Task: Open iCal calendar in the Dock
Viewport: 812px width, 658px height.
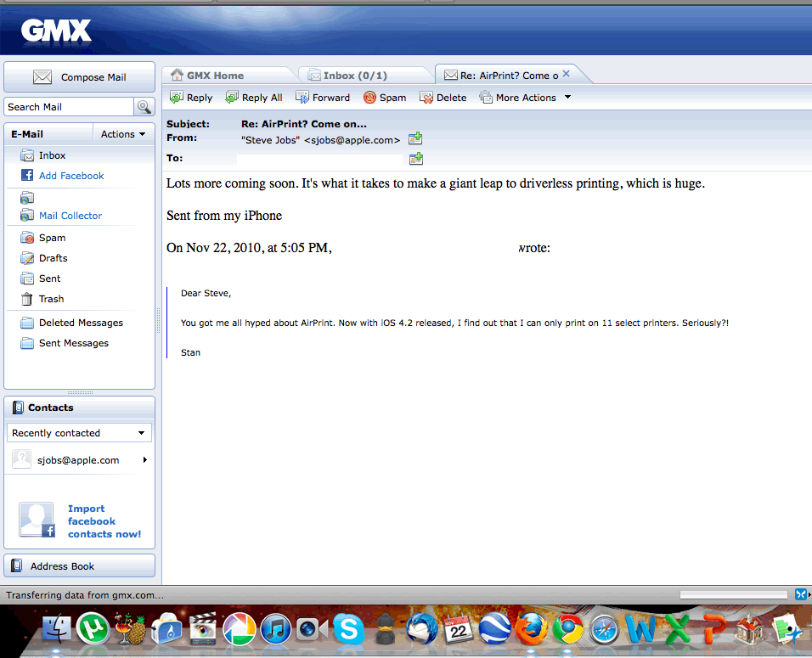Action: pyautogui.click(x=459, y=629)
